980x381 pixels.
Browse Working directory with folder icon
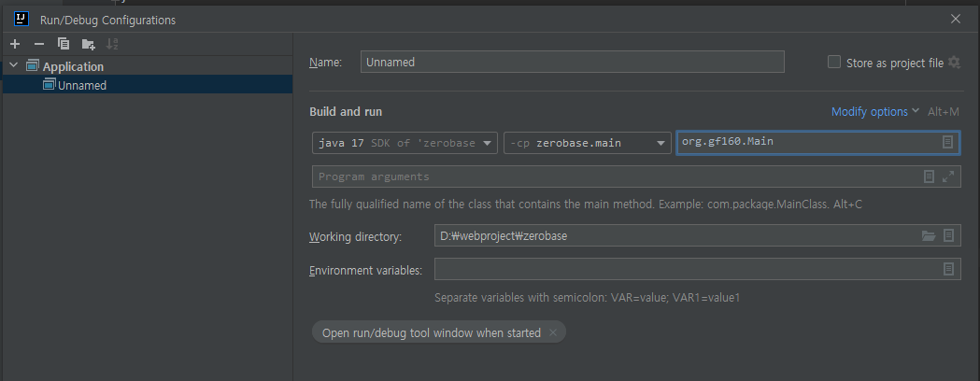[x=929, y=236]
